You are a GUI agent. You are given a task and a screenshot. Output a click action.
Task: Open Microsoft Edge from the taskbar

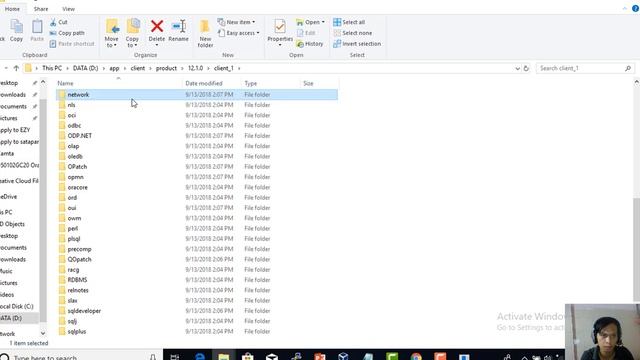199,357
